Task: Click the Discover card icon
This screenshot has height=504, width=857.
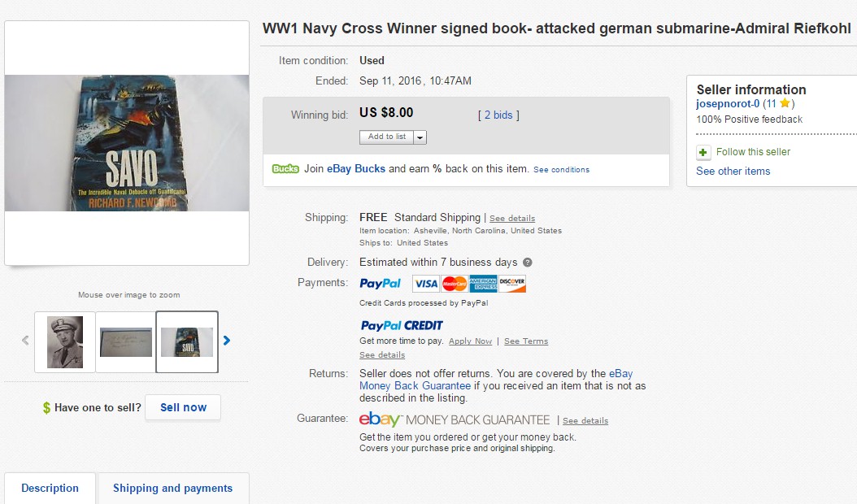Action: (512, 284)
